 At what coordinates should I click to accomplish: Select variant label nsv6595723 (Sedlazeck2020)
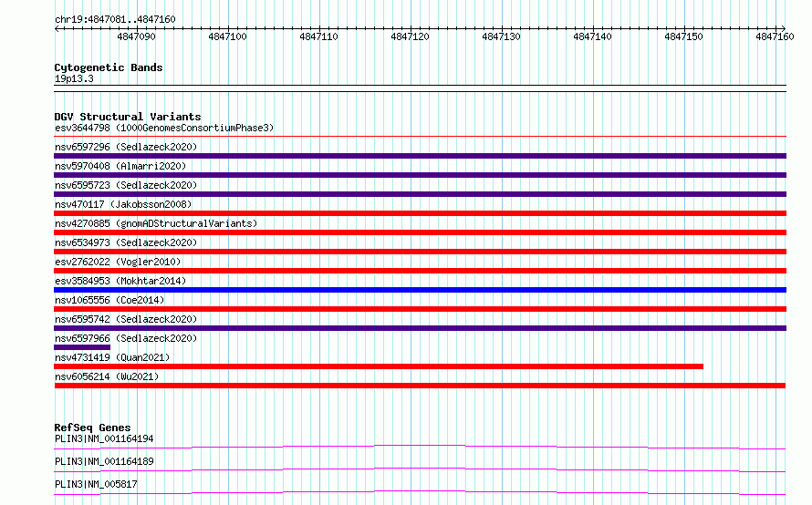tap(126, 185)
